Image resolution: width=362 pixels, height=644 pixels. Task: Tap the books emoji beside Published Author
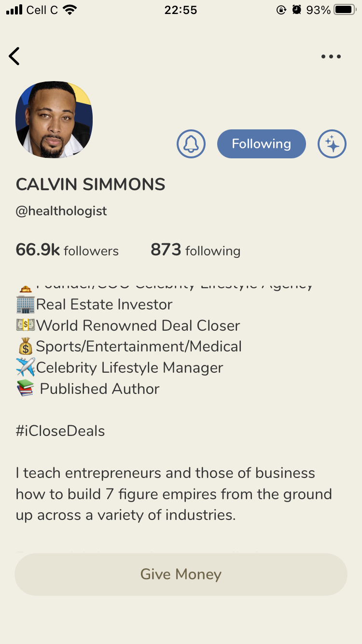25,389
